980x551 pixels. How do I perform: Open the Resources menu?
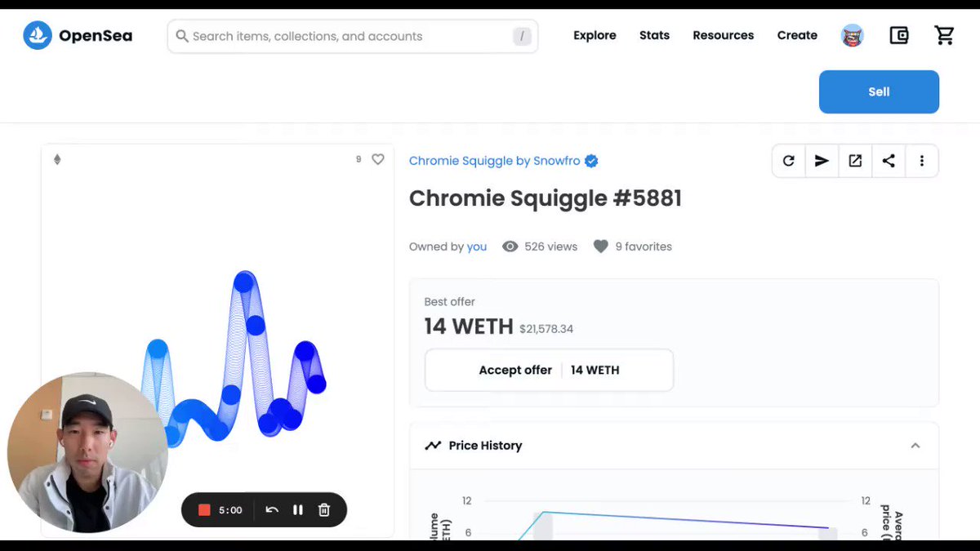tap(723, 36)
